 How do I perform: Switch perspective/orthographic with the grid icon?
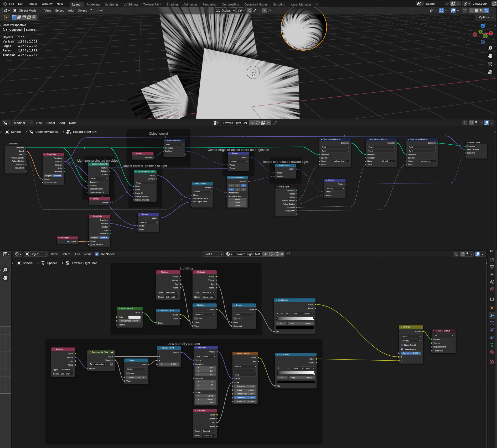pos(490,72)
